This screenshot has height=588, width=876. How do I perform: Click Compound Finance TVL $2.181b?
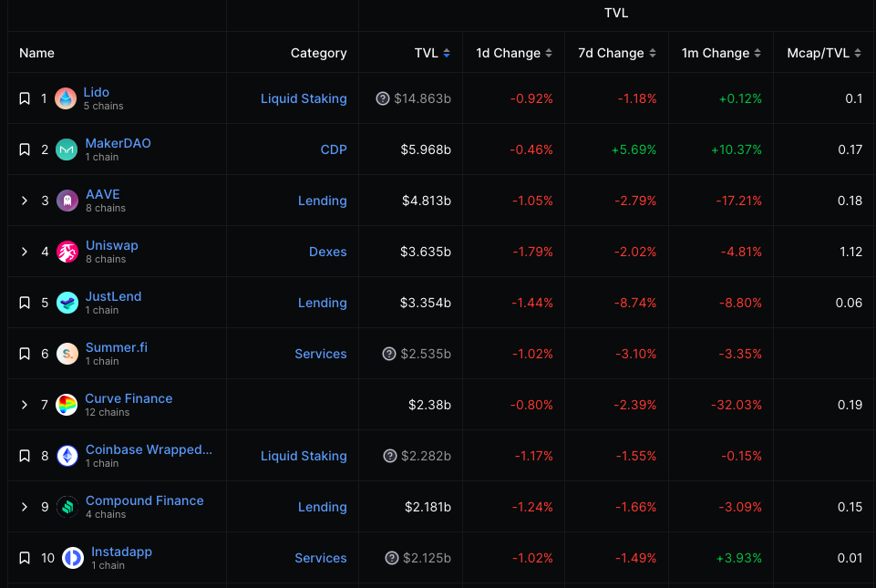(428, 507)
